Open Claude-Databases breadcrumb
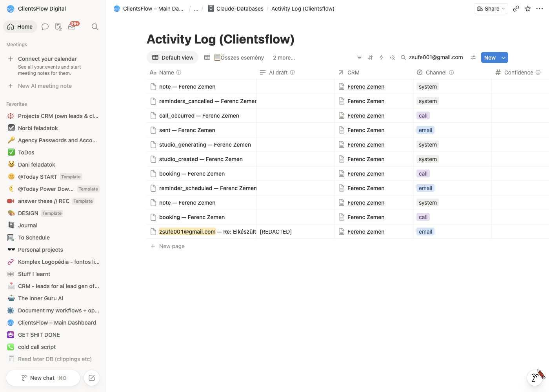This screenshot has height=392, width=549. [x=235, y=9]
